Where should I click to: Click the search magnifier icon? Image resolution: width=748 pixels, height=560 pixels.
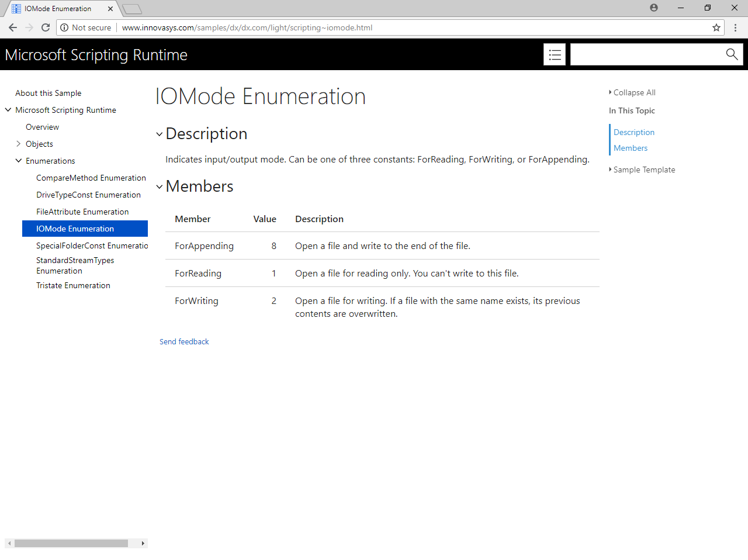(732, 54)
